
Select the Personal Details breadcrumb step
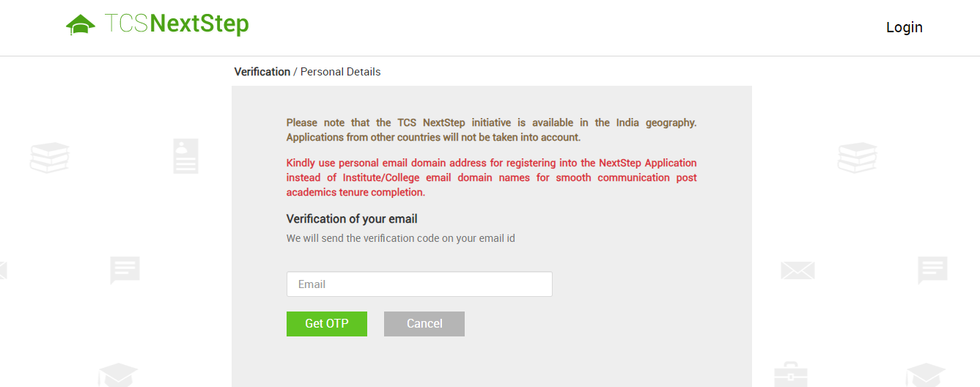pos(341,72)
